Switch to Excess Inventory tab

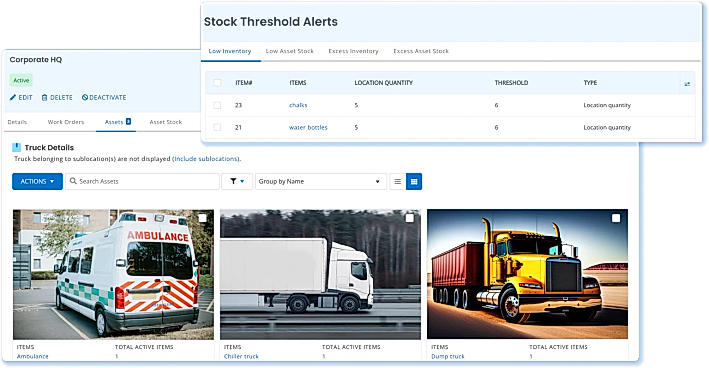click(353, 51)
